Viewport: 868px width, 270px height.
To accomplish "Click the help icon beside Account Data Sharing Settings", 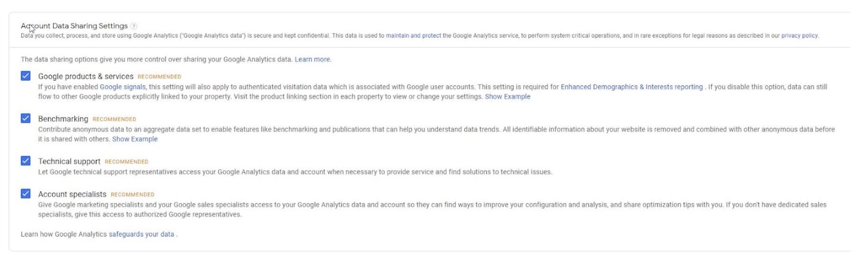I will tap(134, 26).
